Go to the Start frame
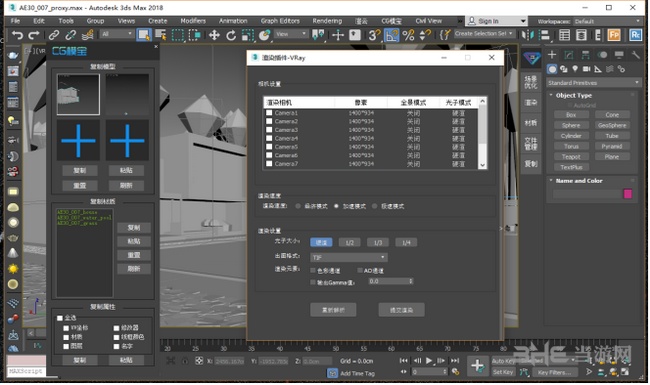The image size is (650, 385). (403, 361)
